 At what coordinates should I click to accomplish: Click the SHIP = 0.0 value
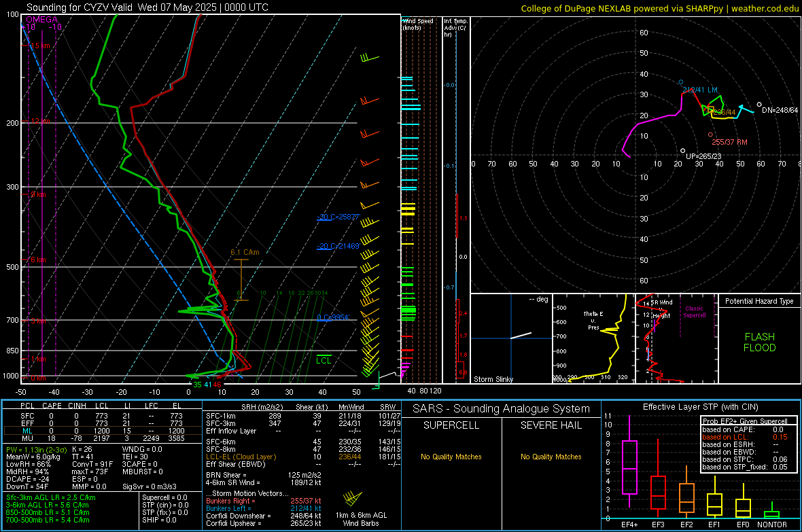(159, 520)
